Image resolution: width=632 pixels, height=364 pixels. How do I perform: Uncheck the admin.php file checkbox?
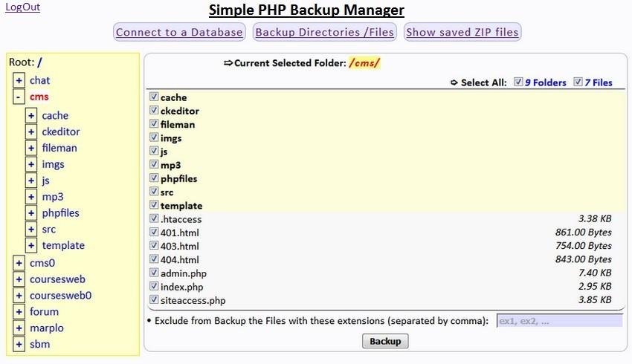154,273
